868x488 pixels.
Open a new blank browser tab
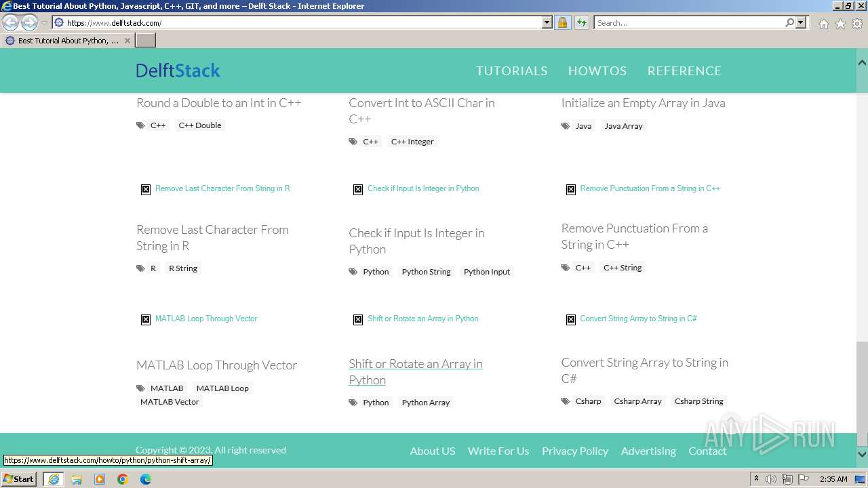click(x=146, y=41)
